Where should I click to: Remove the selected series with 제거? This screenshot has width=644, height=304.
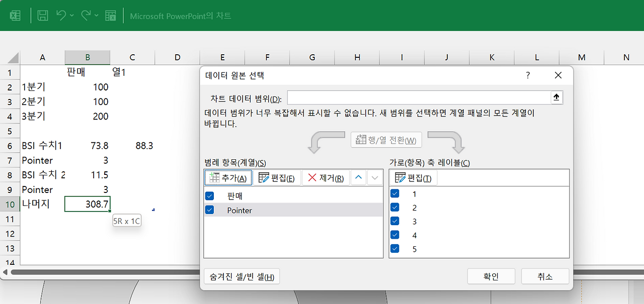coord(326,178)
